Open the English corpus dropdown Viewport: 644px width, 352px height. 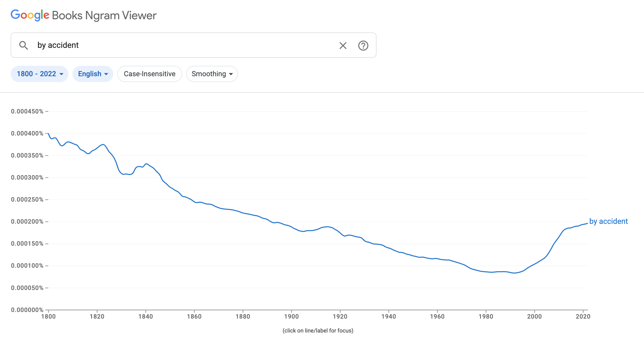[93, 74]
